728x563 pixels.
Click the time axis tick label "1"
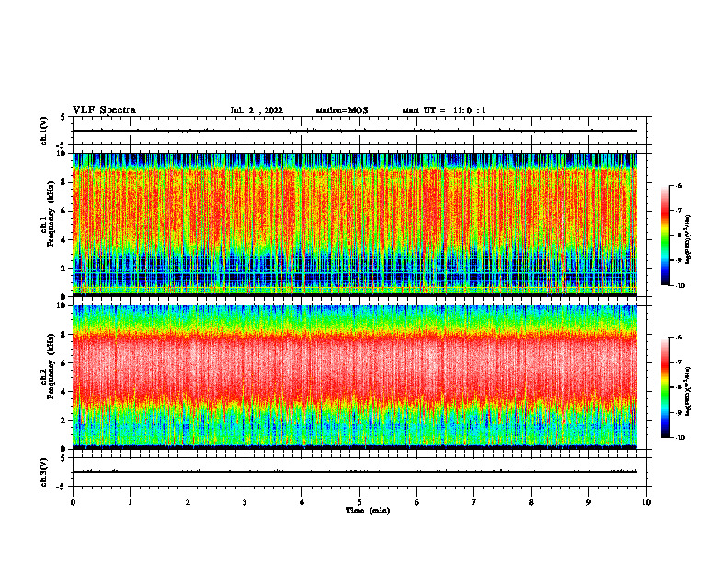tap(130, 502)
